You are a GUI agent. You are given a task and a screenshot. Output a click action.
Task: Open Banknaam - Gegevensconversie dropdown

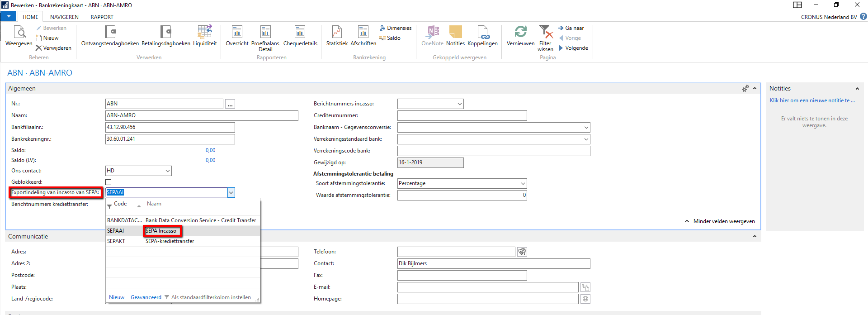click(x=586, y=127)
